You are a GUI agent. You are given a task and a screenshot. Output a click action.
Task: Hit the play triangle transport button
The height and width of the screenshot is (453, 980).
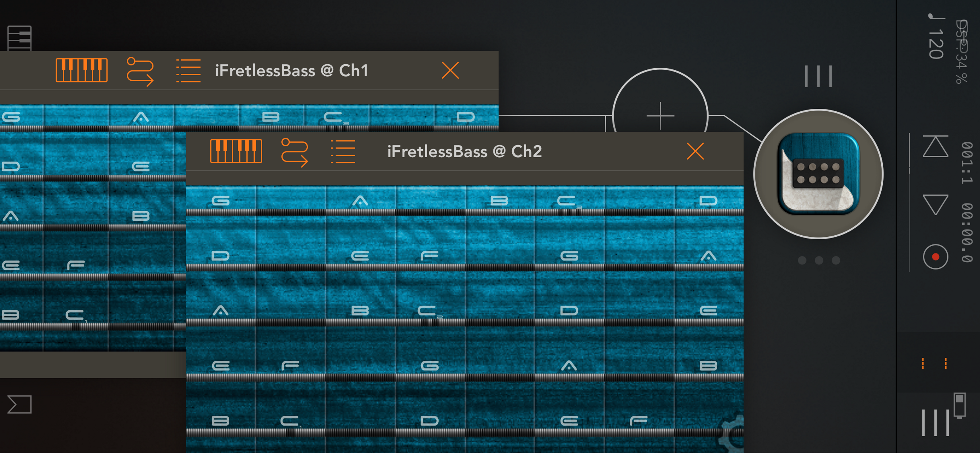click(x=936, y=204)
